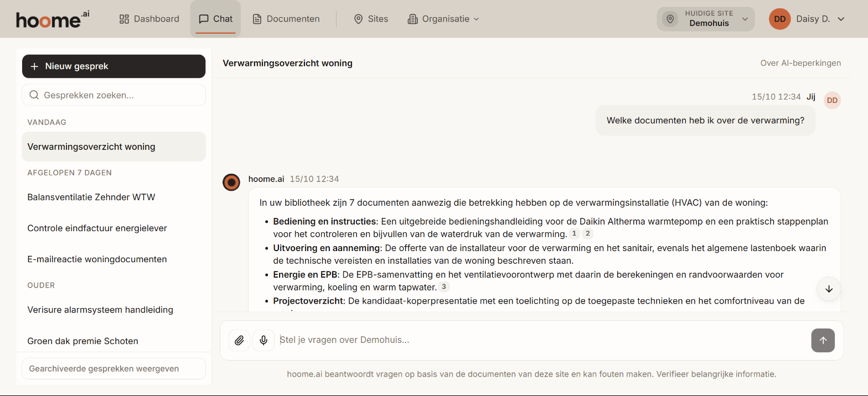Expand the Organisatie menu
The image size is (868, 396).
pos(443,19)
